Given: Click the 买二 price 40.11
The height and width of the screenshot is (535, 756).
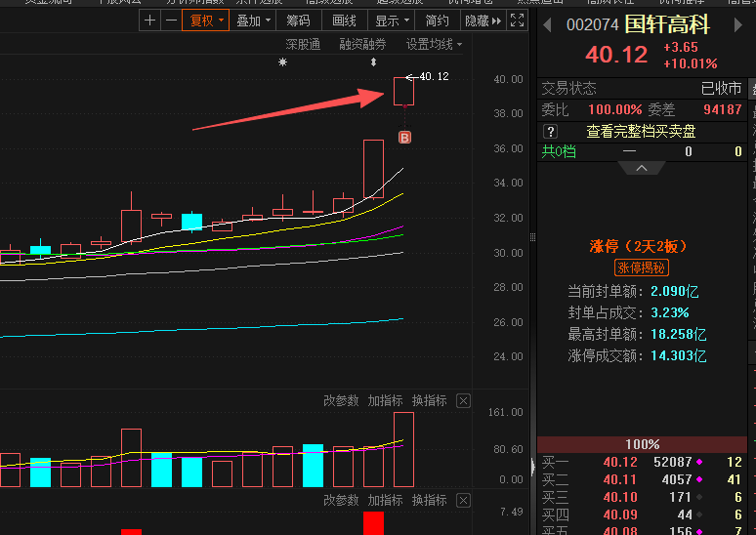Looking at the screenshot, I should 620,479.
